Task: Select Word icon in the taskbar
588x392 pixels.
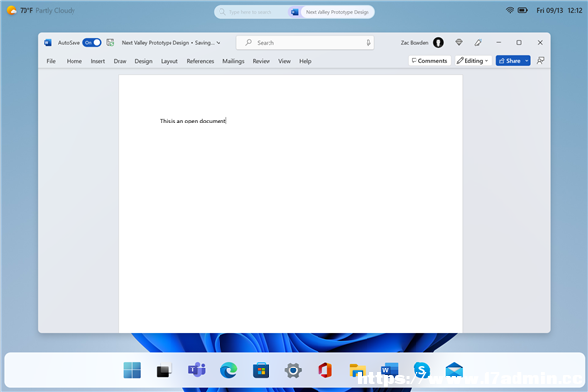Action: click(x=390, y=370)
